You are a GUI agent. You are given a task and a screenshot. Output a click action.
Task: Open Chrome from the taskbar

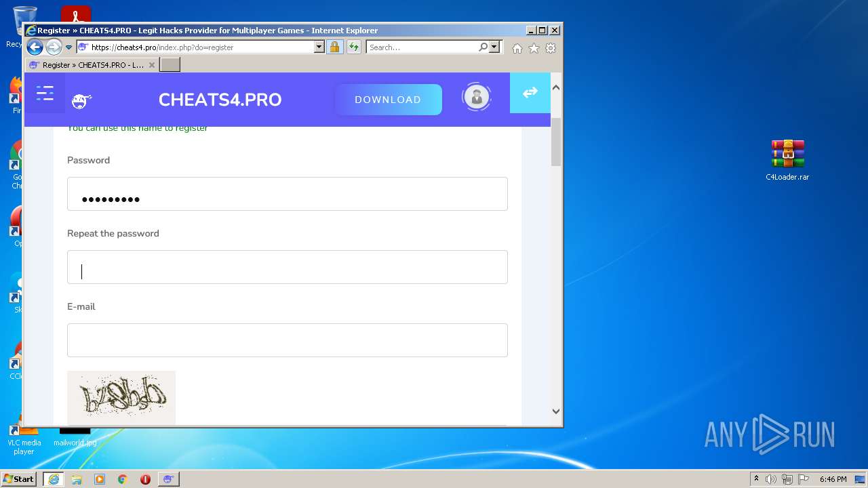pyautogui.click(x=123, y=479)
